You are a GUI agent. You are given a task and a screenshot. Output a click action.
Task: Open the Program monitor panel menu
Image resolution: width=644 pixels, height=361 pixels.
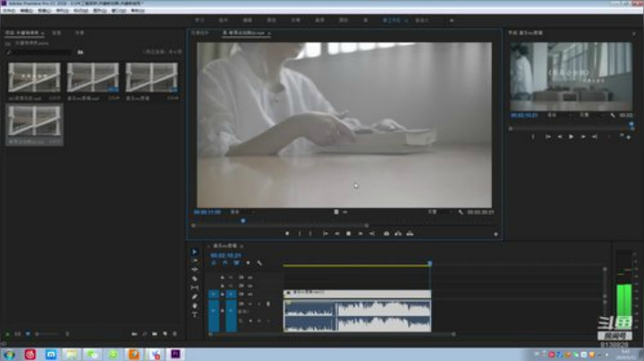point(634,33)
